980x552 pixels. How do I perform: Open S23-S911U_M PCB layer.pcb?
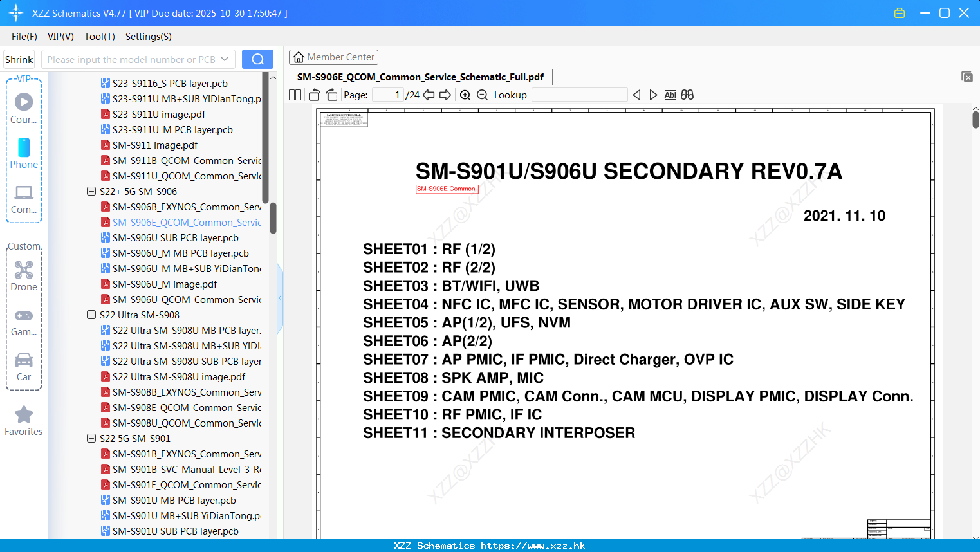(167, 129)
